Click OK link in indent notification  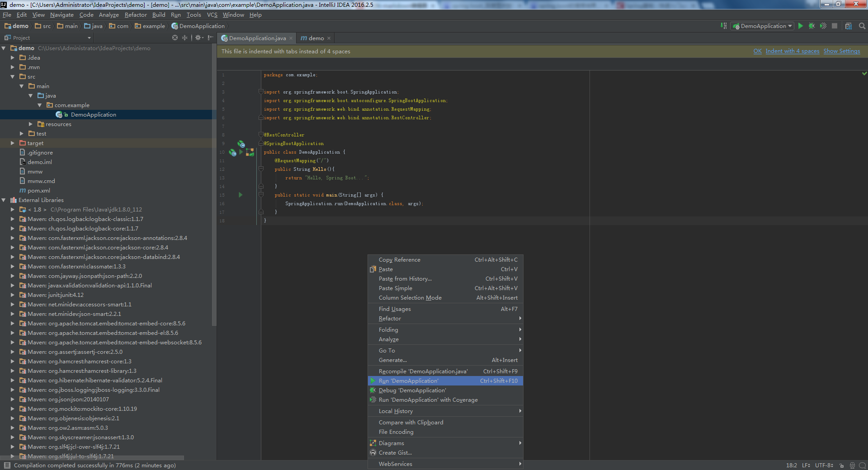point(758,51)
